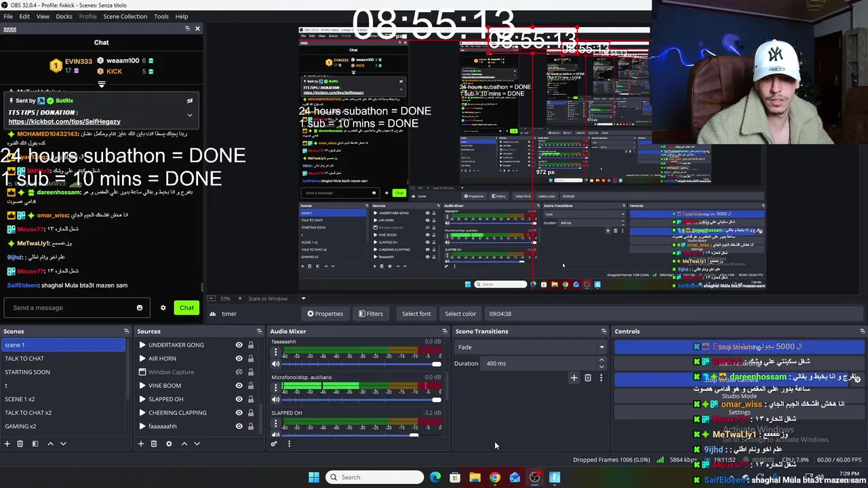Open source properties gear in Sources toolbar
868x488 pixels.
pos(169,444)
